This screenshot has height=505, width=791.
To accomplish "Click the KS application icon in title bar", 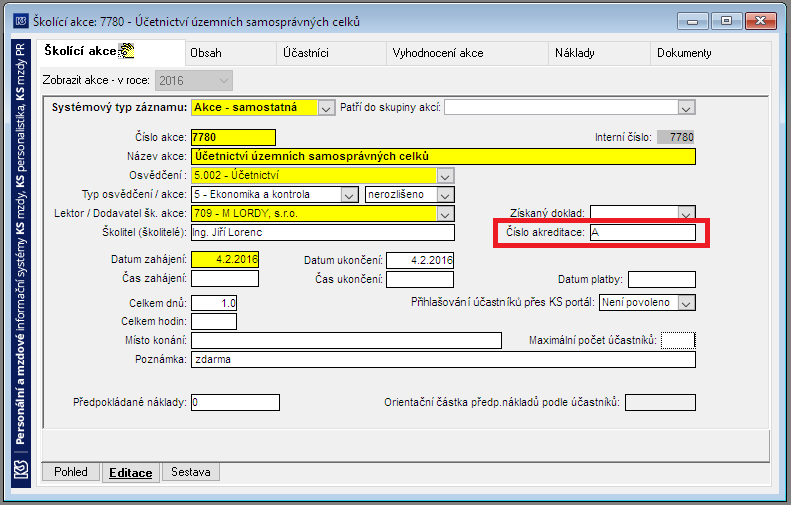I will tap(21, 21).
